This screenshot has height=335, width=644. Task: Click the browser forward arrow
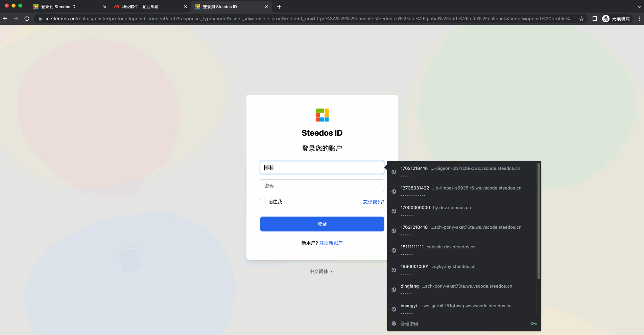[x=16, y=19]
